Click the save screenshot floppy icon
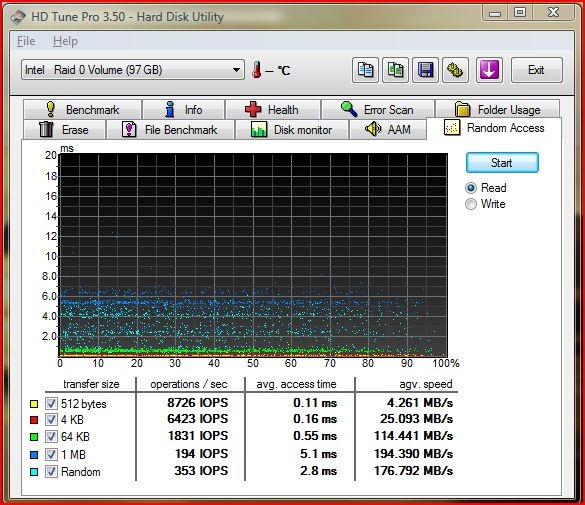The width and height of the screenshot is (585, 505). [x=425, y=70]
